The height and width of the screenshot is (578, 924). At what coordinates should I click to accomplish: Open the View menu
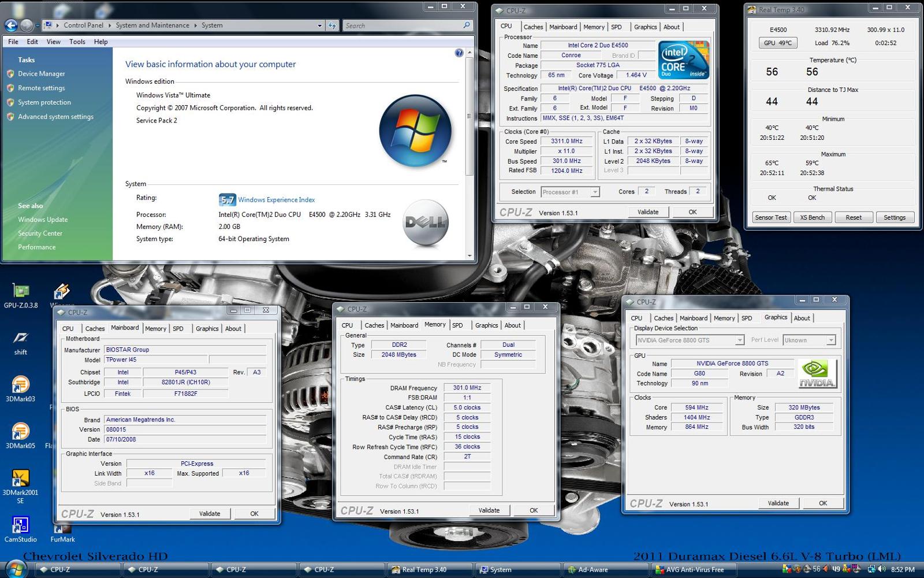53,42
